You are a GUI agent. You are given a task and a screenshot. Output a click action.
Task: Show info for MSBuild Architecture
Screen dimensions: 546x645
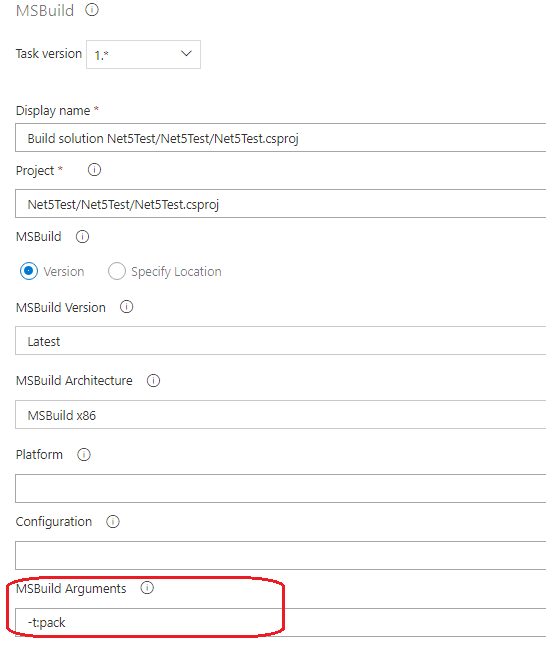(x=153, y=381)
